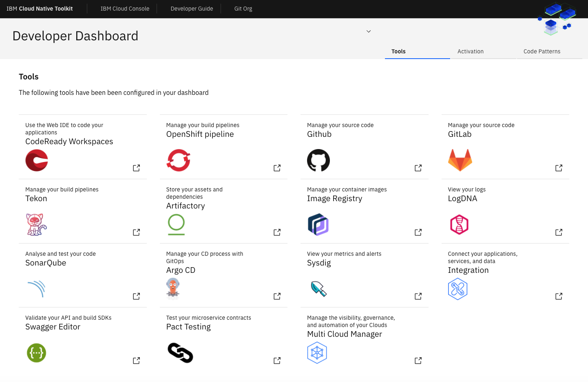588x382 pixels.
Task: Open the Tekon card title
Action: pos(36,198)
